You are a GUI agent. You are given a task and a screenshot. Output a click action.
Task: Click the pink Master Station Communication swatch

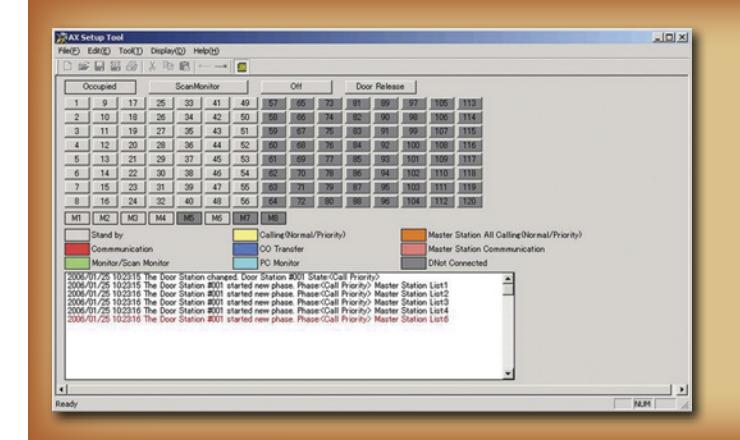tap(413, 249)
